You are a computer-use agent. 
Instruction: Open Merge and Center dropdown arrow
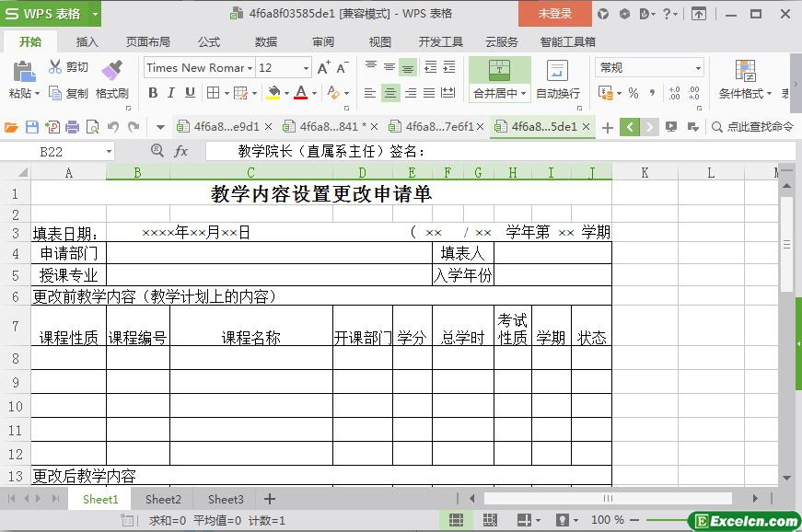tap(523, 94)
